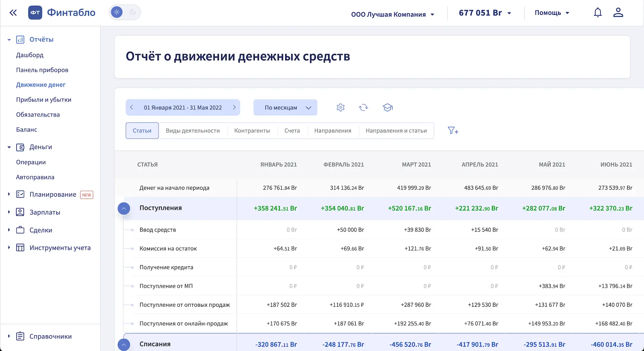644x351 pixels.
Task: Select the Статьи tab
Action: (142, 130)
